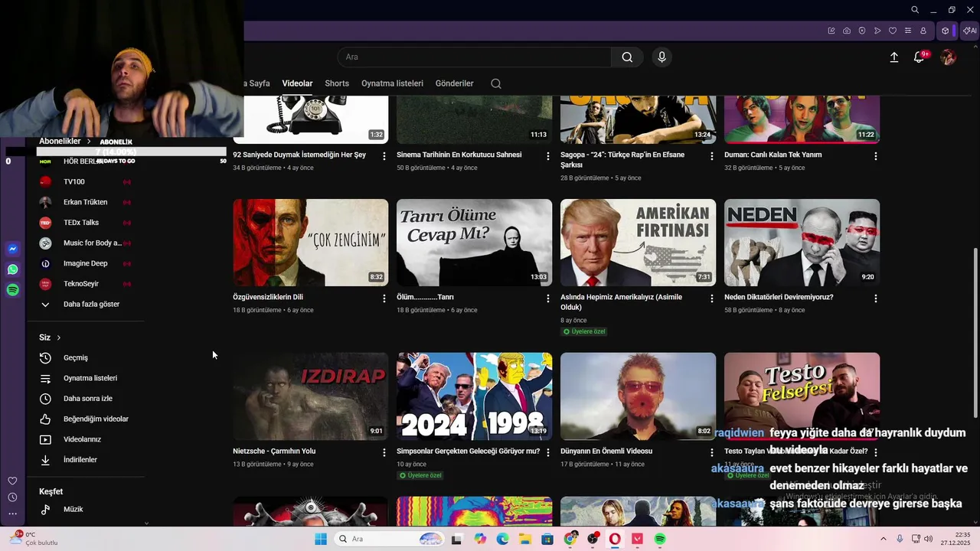Expand the Abonelikler section chevron
The width and height of the screenshot is (980, 551).
[89, 142]
